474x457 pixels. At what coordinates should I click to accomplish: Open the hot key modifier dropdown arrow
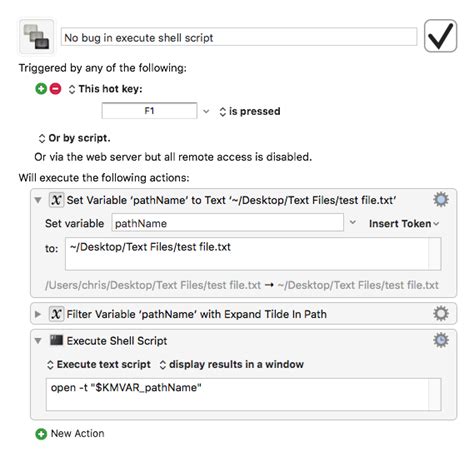tap(206, 111)
